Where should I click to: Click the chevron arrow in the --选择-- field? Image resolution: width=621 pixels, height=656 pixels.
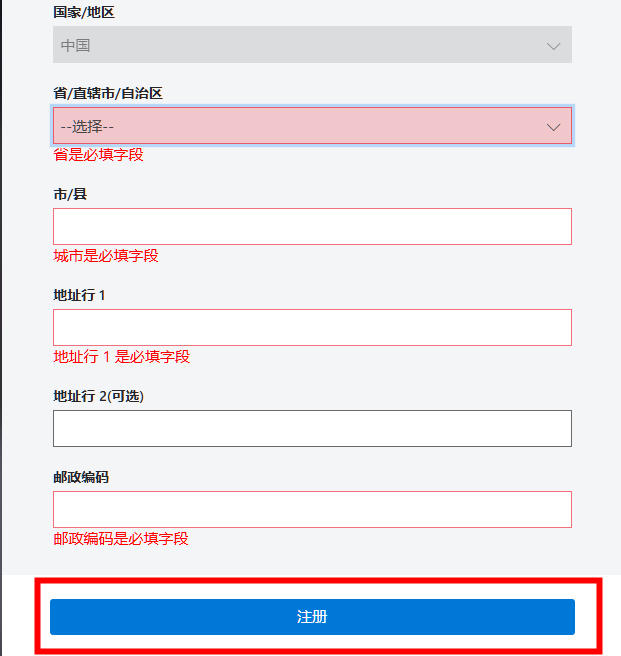[553, 127]
